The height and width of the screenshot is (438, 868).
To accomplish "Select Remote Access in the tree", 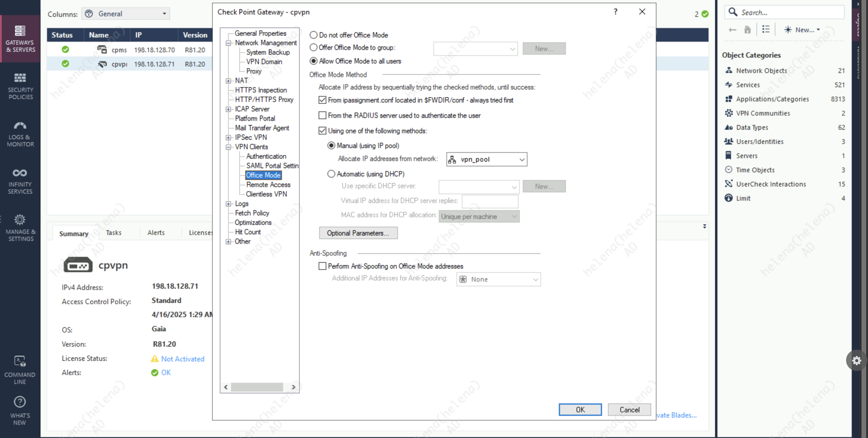I will tap(268, 184).
